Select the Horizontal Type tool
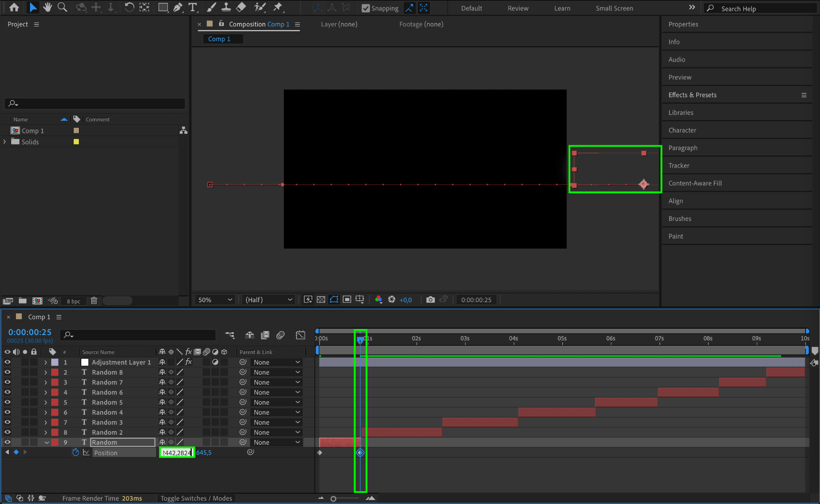820x504 pixels. click(x=193, y=7)
